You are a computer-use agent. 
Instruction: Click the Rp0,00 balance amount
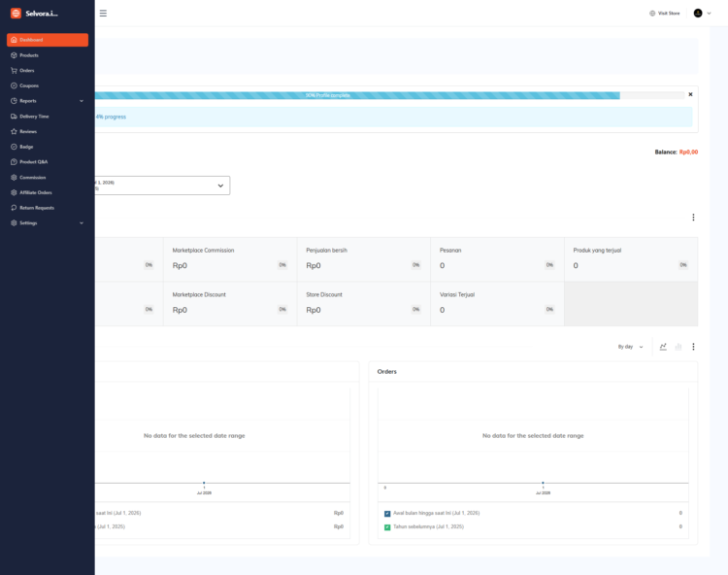pos(688,152)
